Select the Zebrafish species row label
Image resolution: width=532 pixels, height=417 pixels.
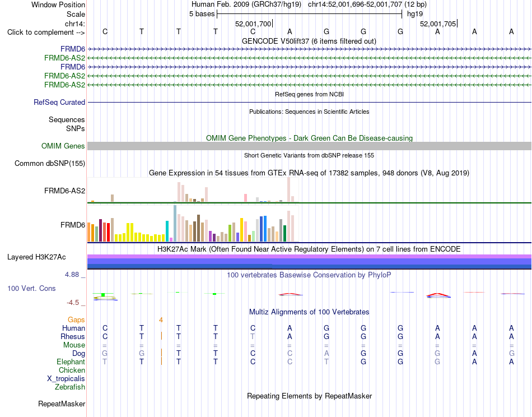70,387
